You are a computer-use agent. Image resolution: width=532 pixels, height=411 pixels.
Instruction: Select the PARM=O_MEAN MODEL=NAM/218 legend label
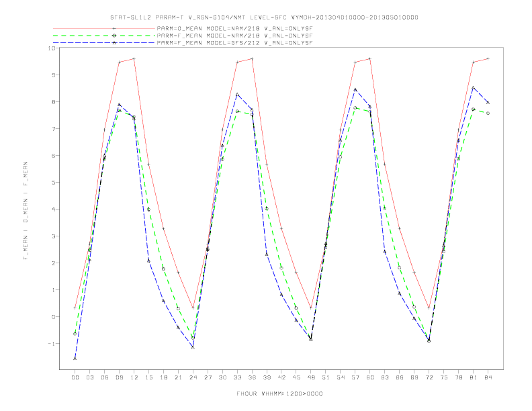pyautogui.click(x=234, y=28)
